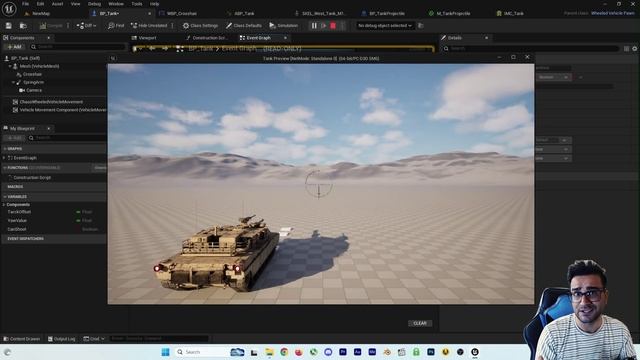Click the Browse to asset icon
This screenshot has width=640, height=360.
click(x=23, y=25)
